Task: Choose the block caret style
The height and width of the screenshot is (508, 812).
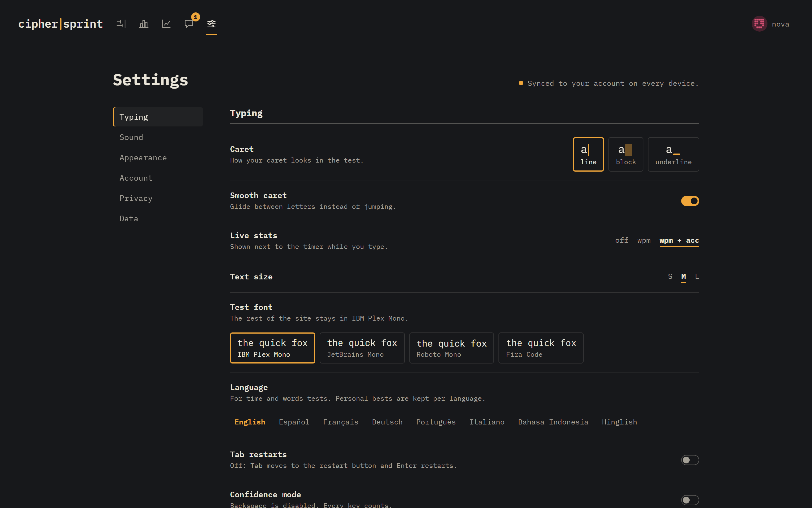Action: pyautogui.click(x=626, y=154)
